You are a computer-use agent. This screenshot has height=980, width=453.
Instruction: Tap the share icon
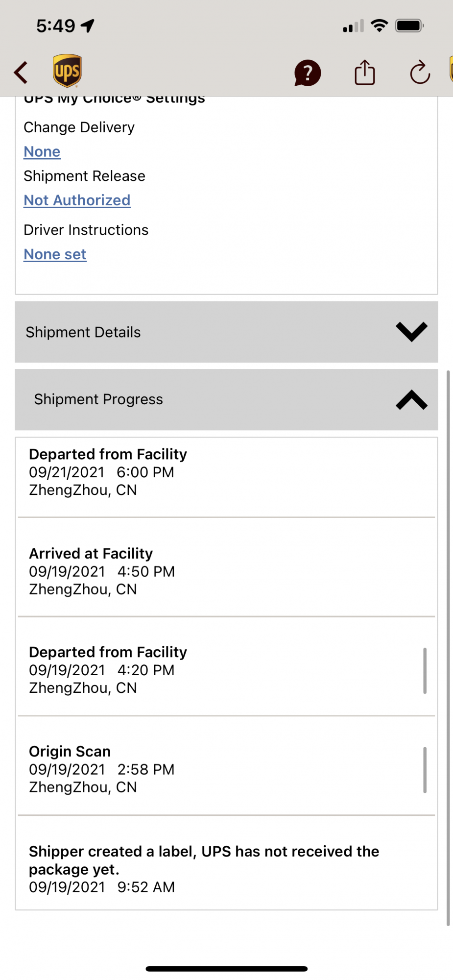(x=364, y=73)
